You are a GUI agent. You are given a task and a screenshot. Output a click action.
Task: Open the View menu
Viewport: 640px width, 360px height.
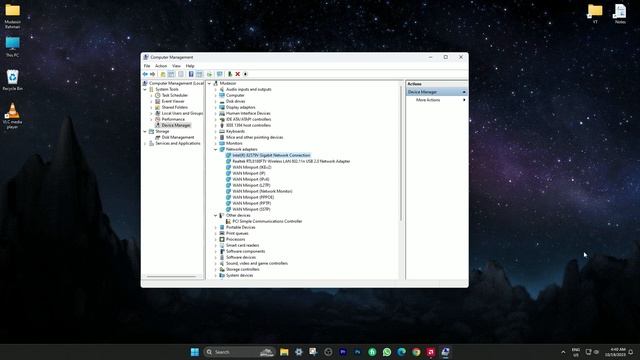pos(176,66)
